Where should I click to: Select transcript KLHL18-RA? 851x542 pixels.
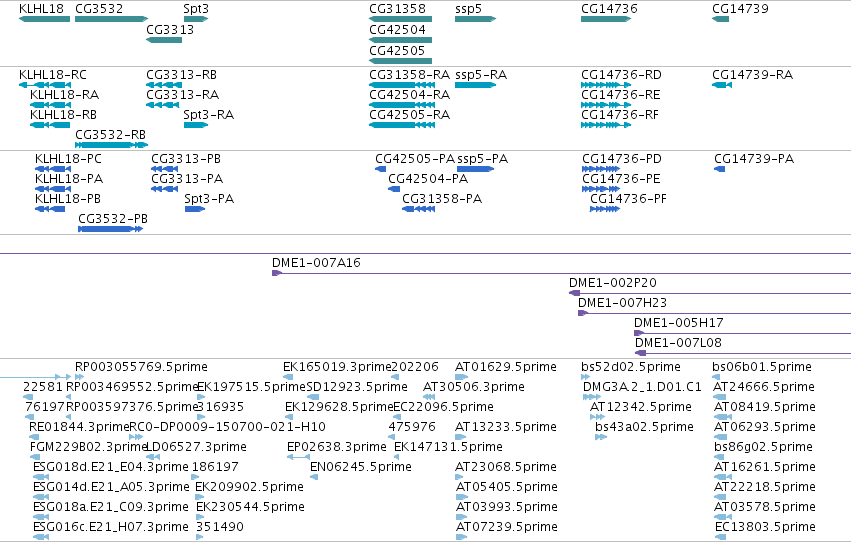pos(50,105)
